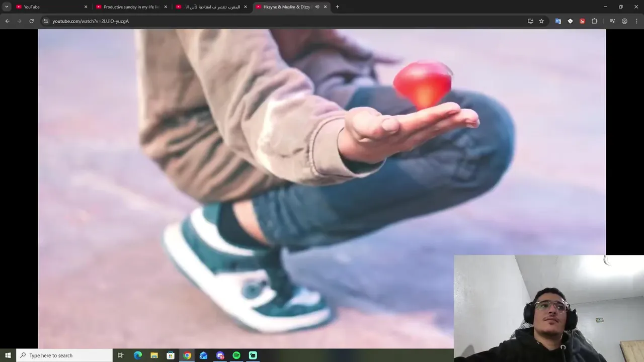Open the Chrome profile avatar
Viewport: 644px width, 362px height.
coord(624,21)
